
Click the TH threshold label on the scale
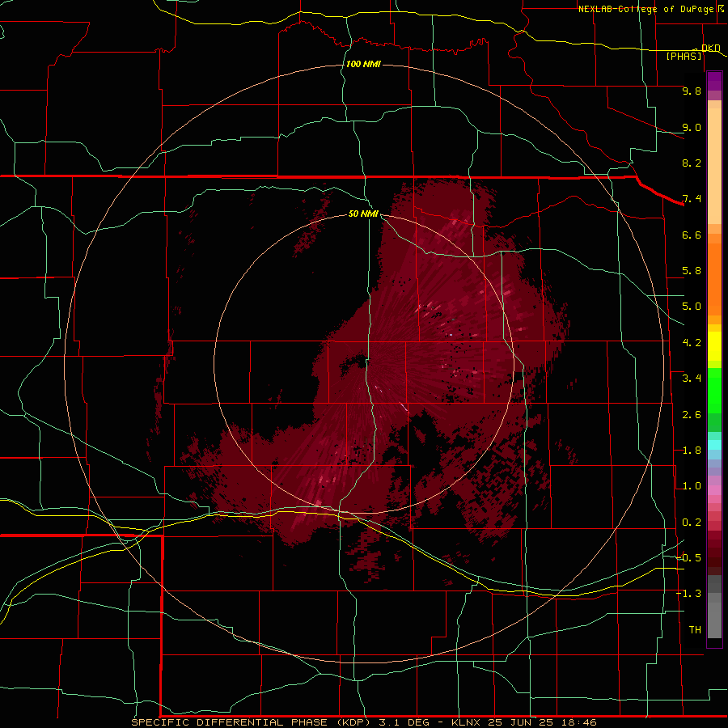click(x=695, y=630)
